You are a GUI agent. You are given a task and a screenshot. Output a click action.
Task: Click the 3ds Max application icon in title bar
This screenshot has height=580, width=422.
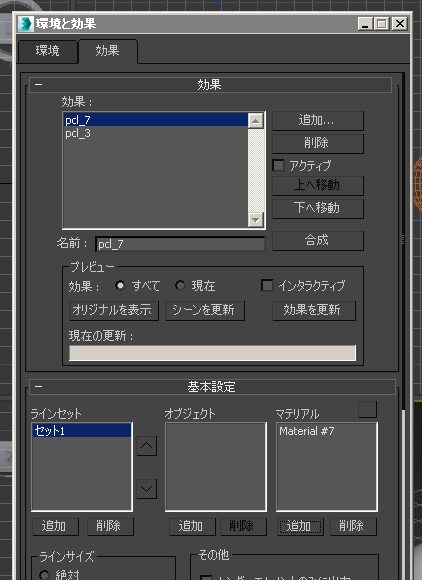pyautogui.click(x=26, y=24)
